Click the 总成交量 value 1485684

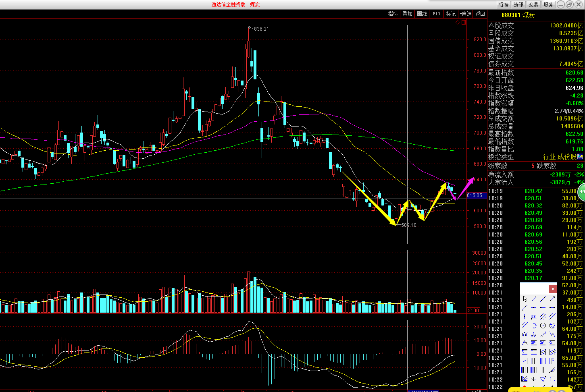572,126
